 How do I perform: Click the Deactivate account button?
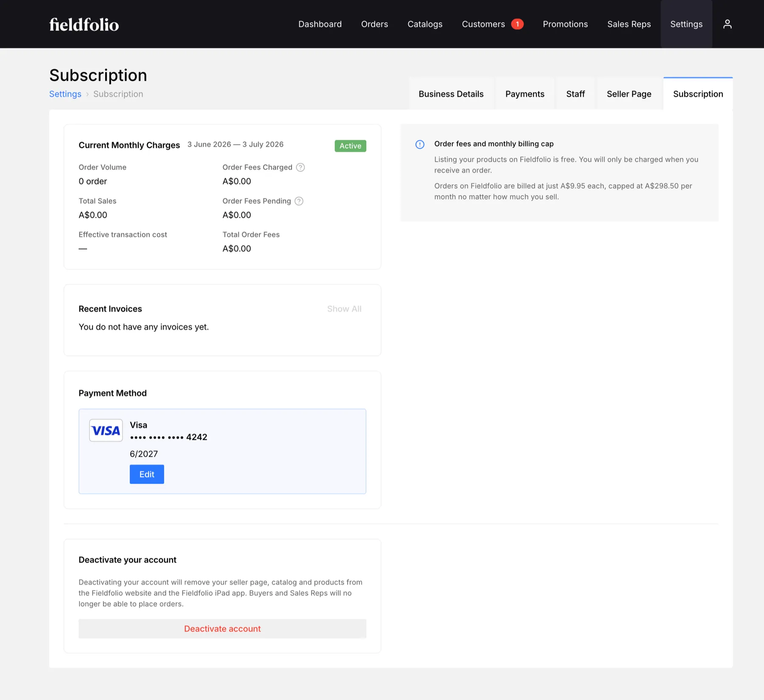[x=222, y=629]
